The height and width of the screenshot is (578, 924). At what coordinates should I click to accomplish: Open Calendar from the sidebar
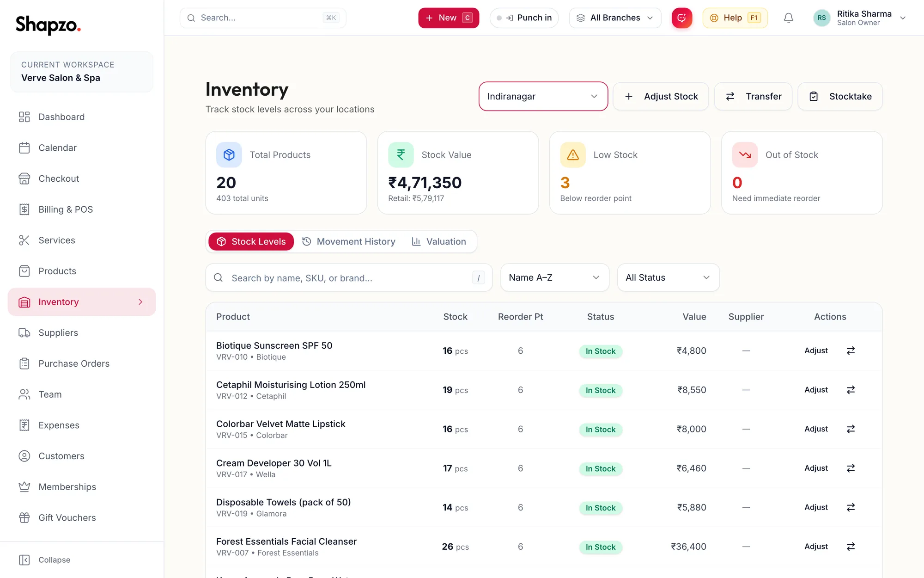[x=82, y=148]
